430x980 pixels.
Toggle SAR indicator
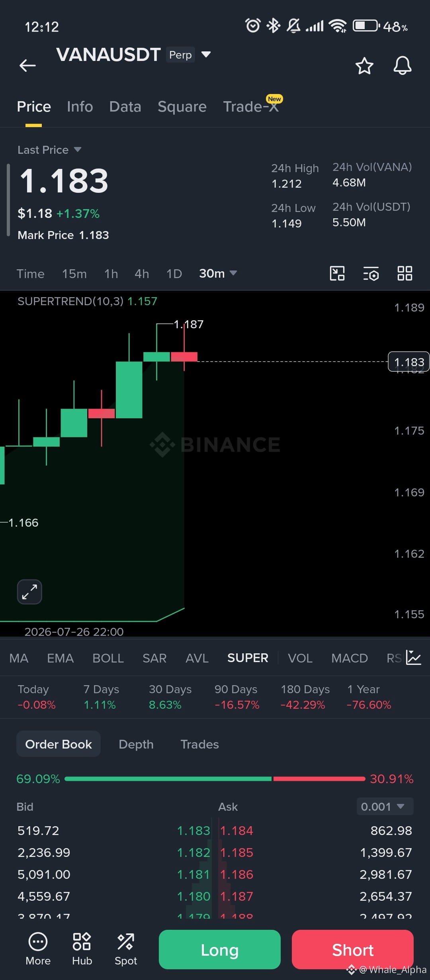click(x=154, y=658)
